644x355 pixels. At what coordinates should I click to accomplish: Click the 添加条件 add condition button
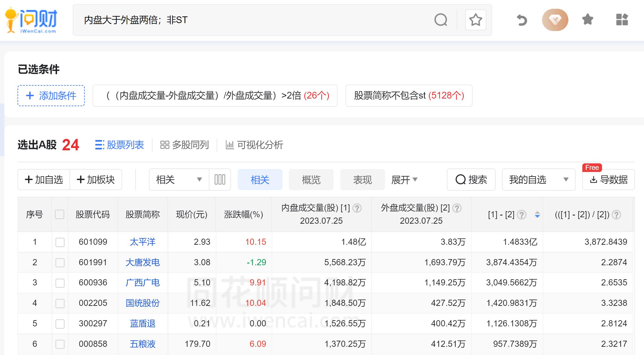click(51, 96)
